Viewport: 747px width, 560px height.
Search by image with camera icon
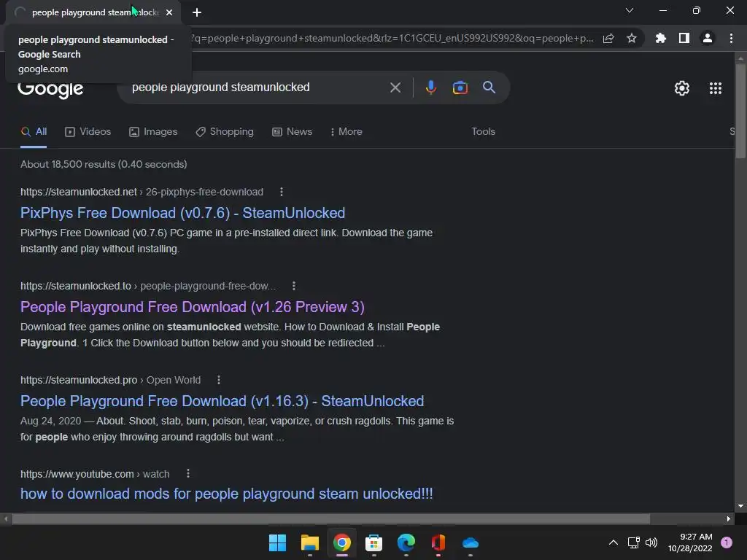[x=460, y=87]
